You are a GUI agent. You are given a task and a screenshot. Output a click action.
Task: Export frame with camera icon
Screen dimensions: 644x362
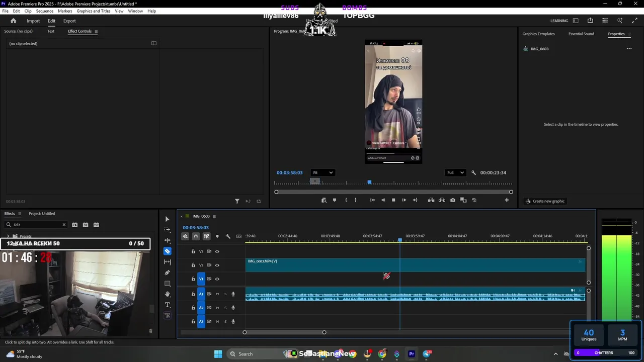pos(453,200)
